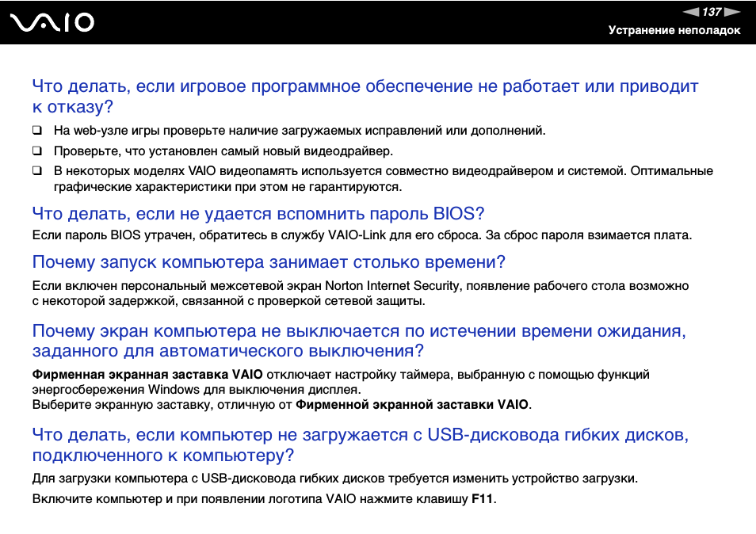
Task: Click checkbox bullet beside видеопамять VAIO item
Action: point(37,171)
